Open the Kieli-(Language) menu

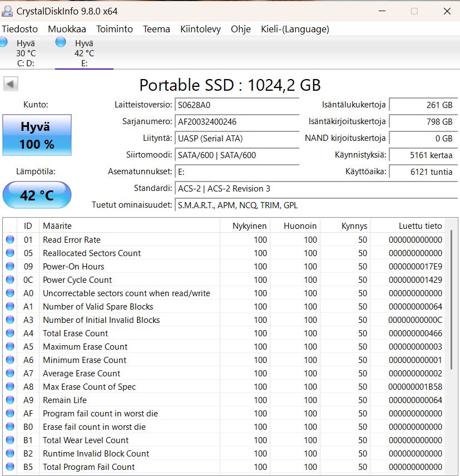(295, 29)
